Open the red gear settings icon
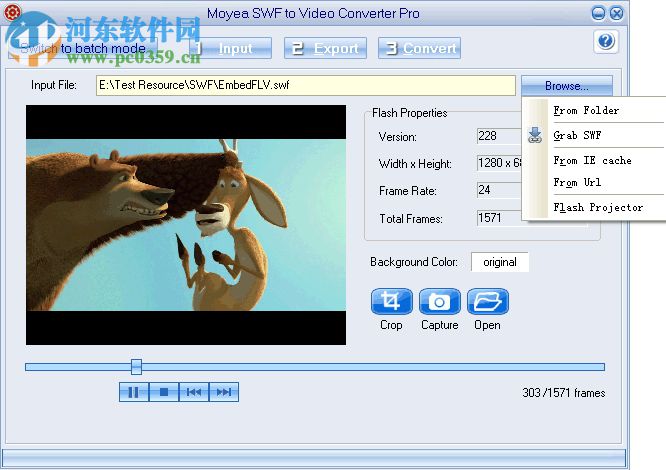The height and width of the screenshot is (470, 666). 12,12
